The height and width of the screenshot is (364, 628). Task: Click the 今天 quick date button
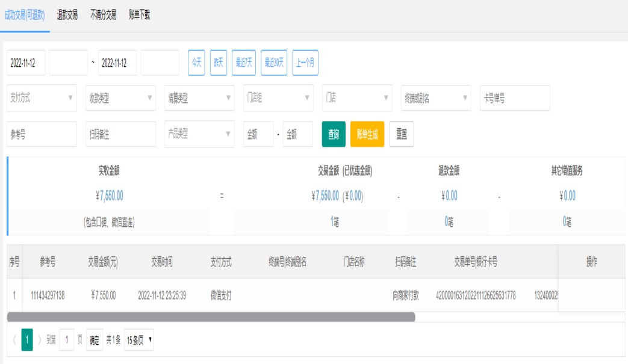(x=196, y=63)
